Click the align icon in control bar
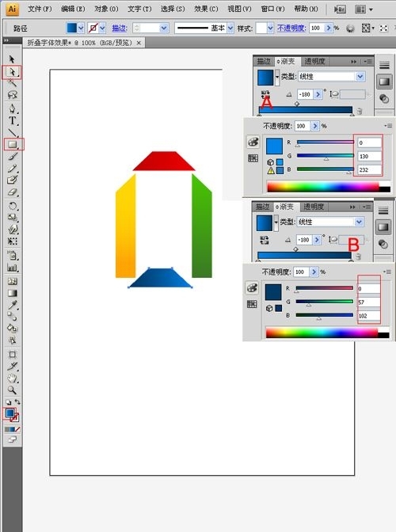The width and height of the screenshot is (396, 532). [x=366, y=28]
